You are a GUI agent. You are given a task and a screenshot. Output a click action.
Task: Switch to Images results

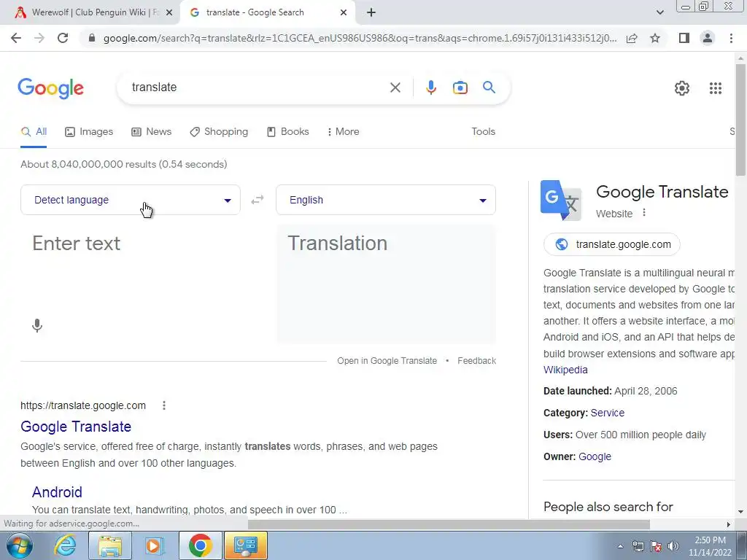(x=89, y=132)
